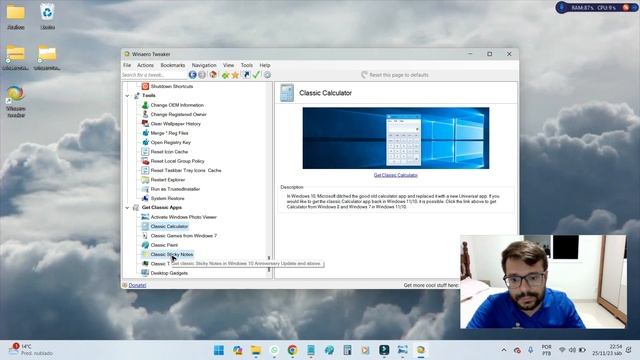Viewport: 640px width, 360px height.
Task: Select Reset Taskbar Tray Icons Cache
Action: click(x=186, y=170)
